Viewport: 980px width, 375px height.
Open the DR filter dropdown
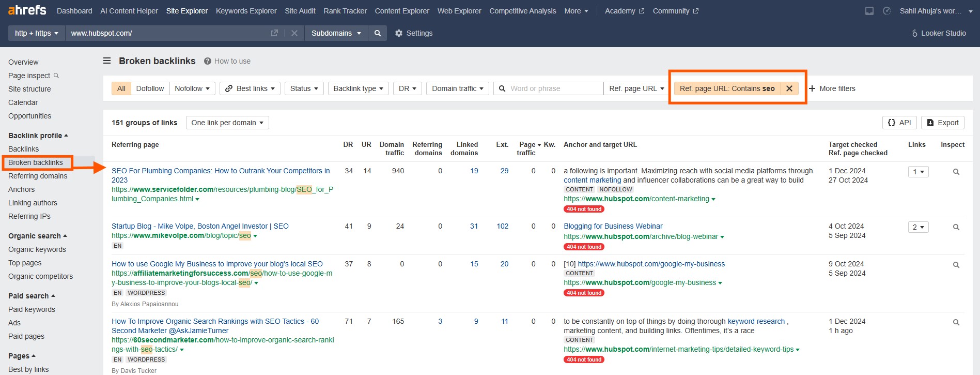(x=408, y=88)
